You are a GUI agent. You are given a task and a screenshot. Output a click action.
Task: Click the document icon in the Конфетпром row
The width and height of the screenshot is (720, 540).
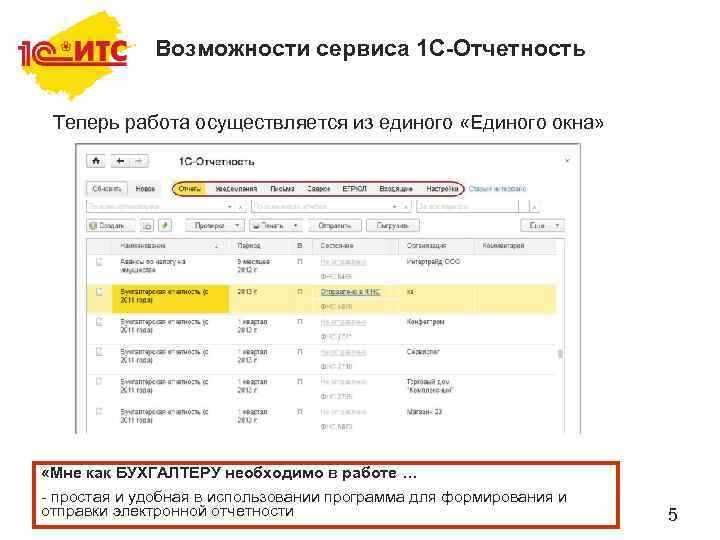(99, 322)
